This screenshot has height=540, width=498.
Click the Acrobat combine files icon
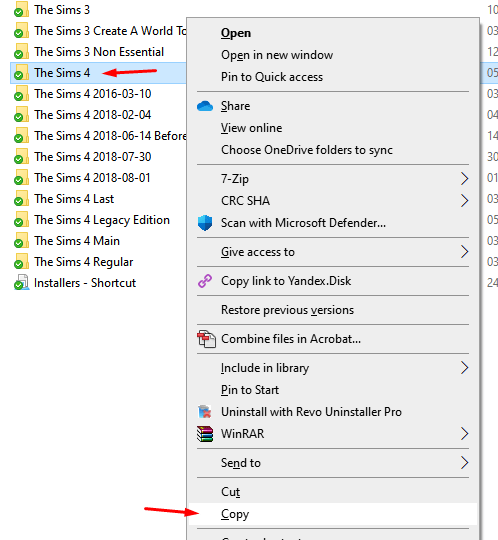[206, 339]
